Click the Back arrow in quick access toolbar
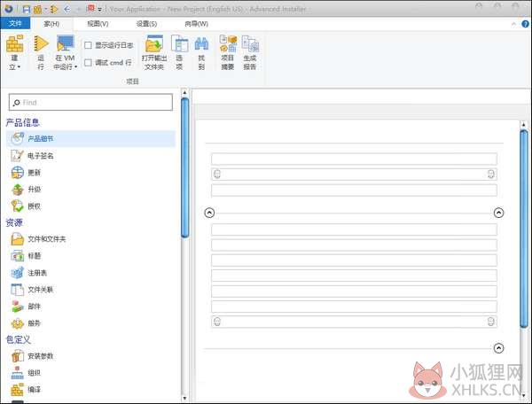Image resolution: width=532 pixels, height=404 pixels. pos(67,9)
